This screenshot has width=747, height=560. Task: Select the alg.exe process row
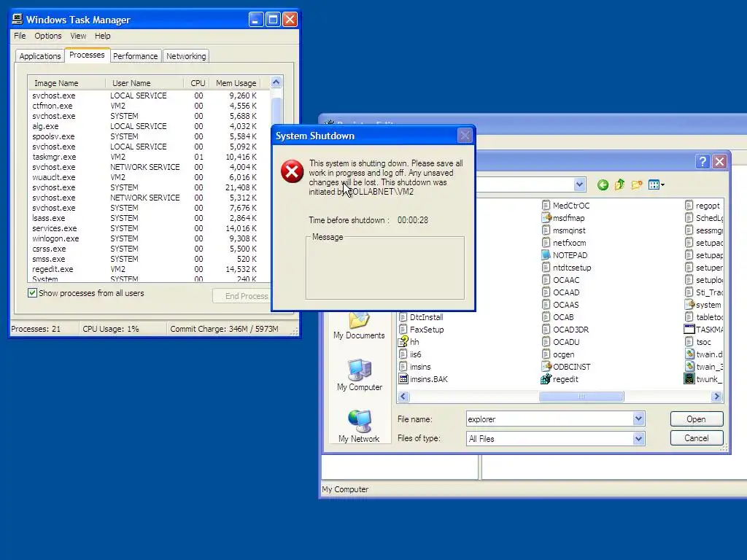pyautogui.click(x=149, y=126)
